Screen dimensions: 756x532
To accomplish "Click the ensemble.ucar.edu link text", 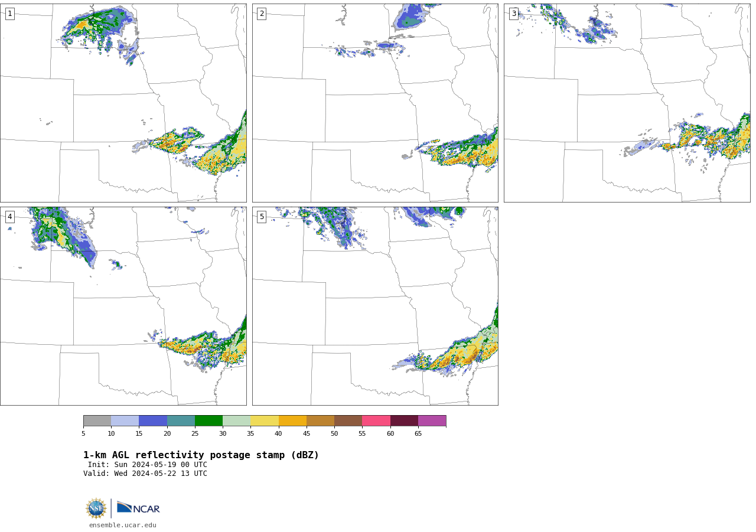I will [123, 525].
